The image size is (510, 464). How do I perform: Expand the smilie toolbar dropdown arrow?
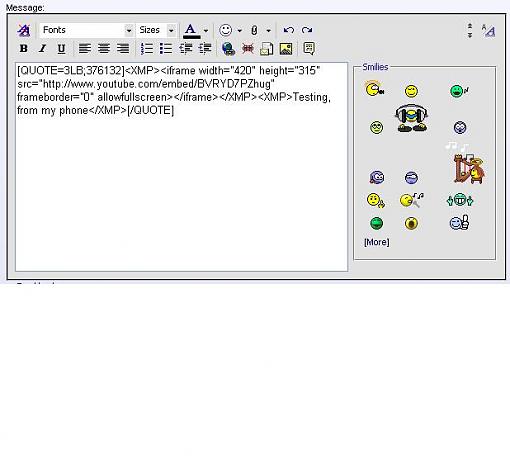click(x=240, y=31)
